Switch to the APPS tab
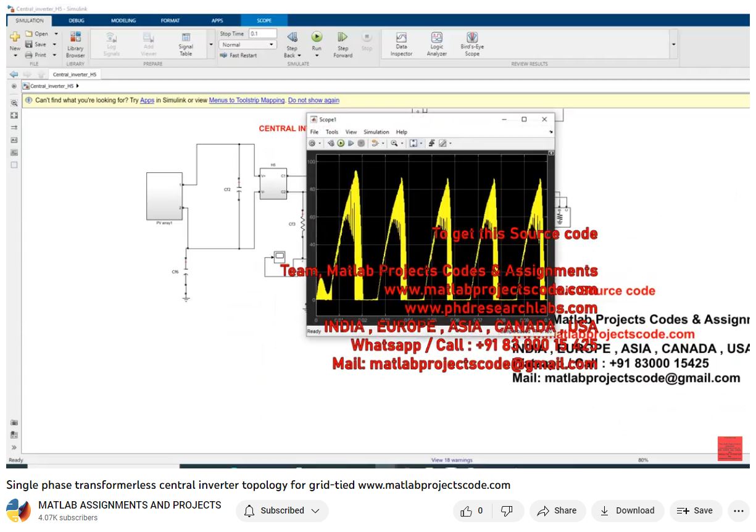Viewport: 756px width, 532px height. 217,20
